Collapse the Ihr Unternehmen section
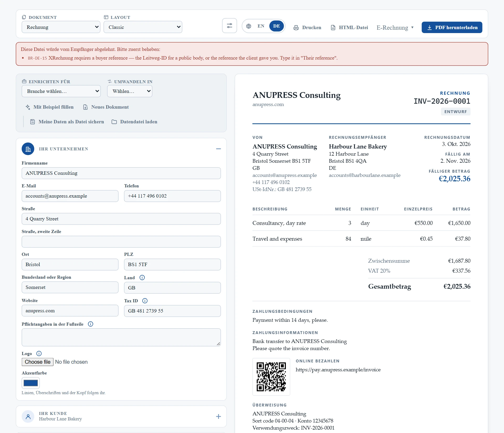The width and height of the screenshot is (504, 433). coord(218,149)
